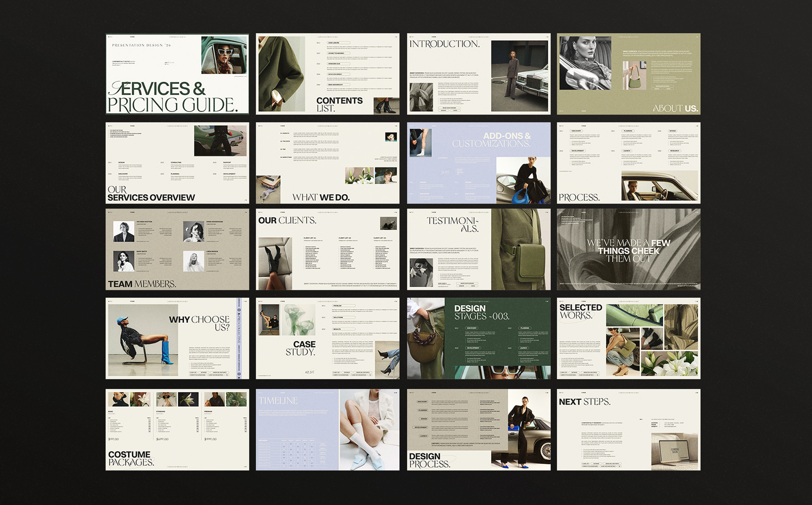Select the Contents List slide
This screenshot has height=505, width=812.
pyautogui.click(x=327, y=74)
